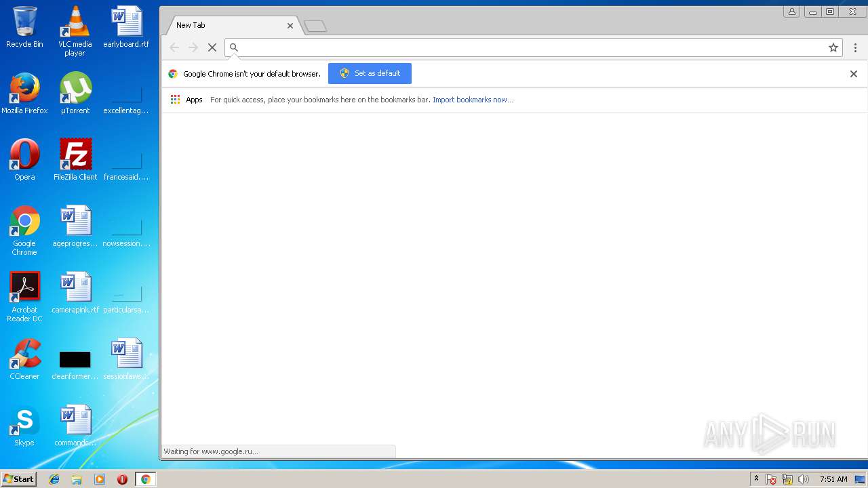The image size is (868, 488).
Task: Open the cleanformer... file on desktop
Action: [75, 363]
